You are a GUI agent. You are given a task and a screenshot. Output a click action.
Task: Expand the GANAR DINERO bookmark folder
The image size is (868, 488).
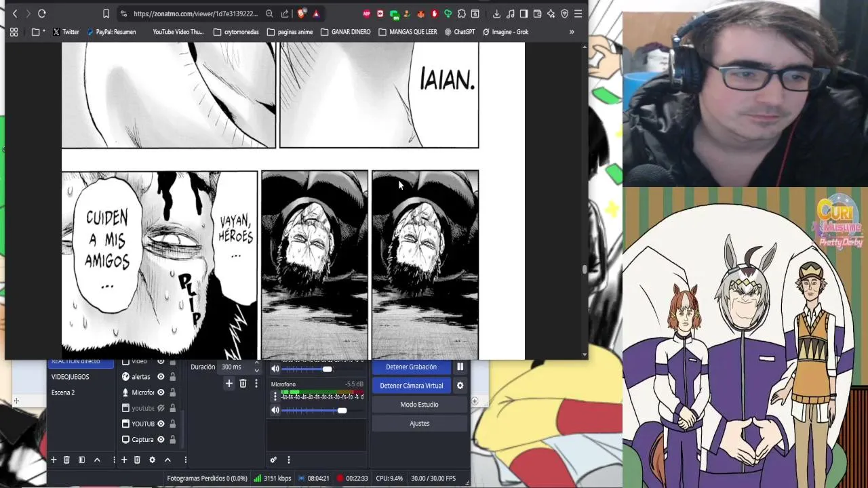(345, 32)
